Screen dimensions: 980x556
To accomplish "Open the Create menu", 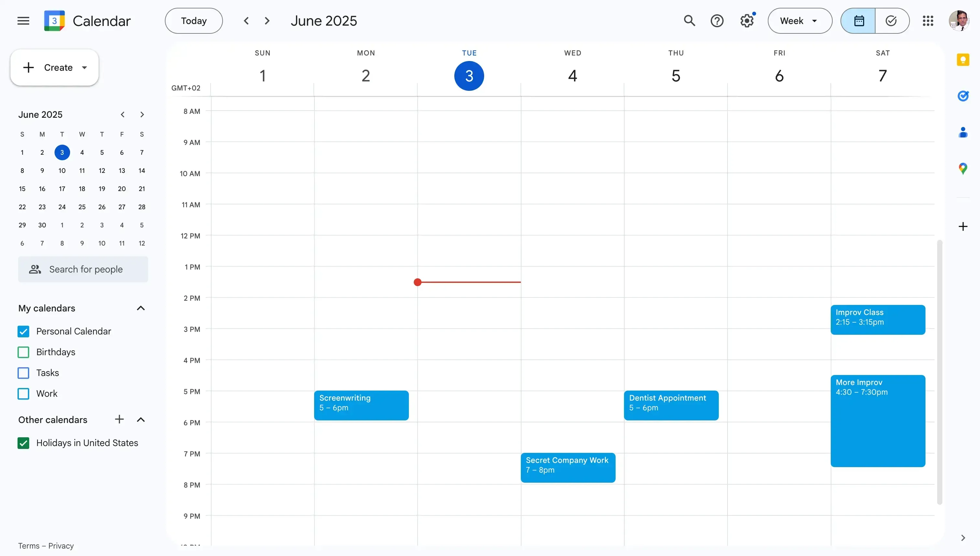I will pyautogui.click(x=54, y=67).
